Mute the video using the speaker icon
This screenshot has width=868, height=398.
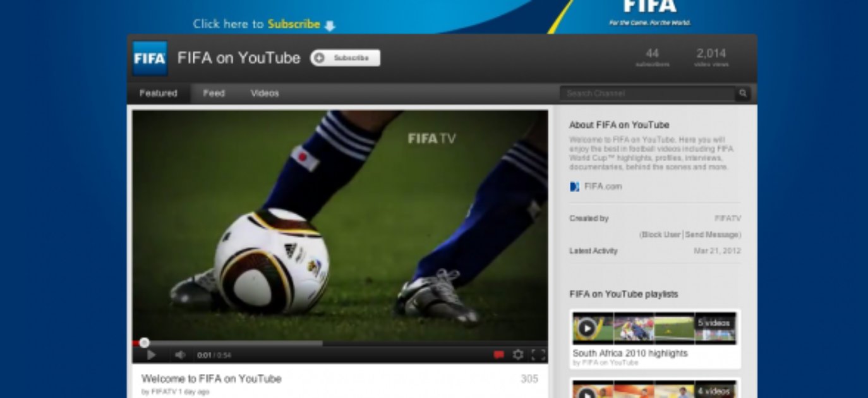(x=180, y=355)
